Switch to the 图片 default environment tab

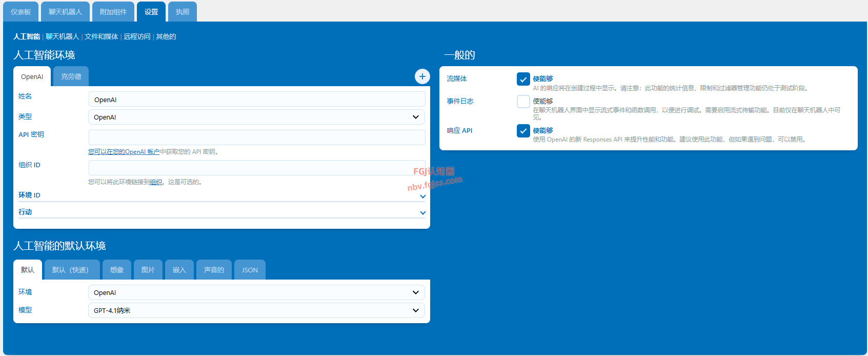click(148, 270)
